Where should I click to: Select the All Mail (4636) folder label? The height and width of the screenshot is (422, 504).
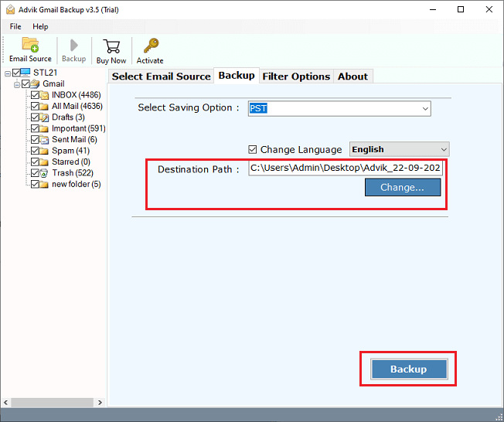(77, 107)
